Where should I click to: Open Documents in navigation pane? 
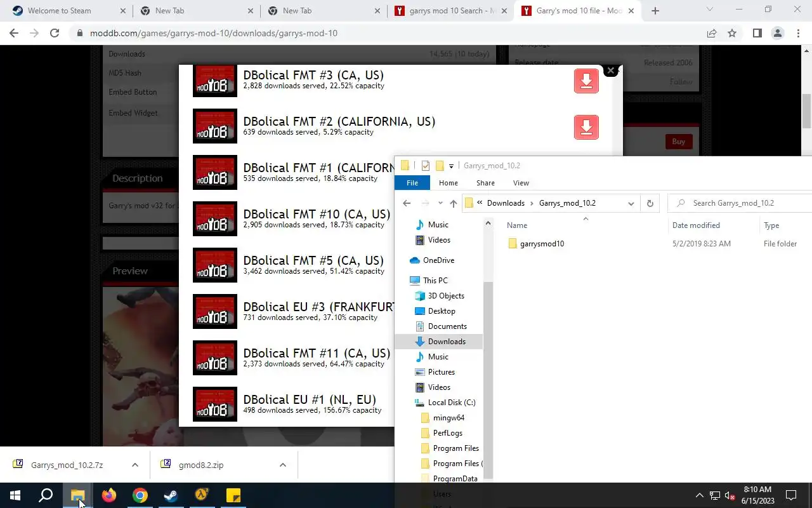tap(447, 326)
